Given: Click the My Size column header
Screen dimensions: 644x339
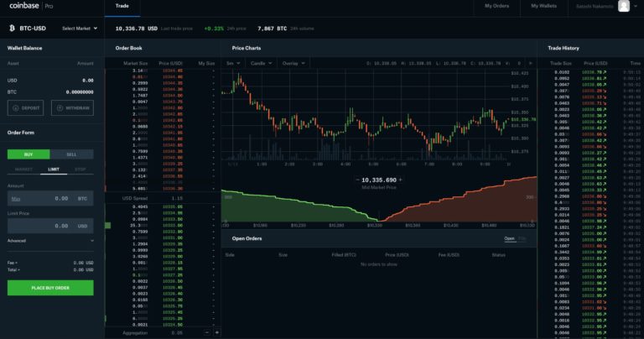Looking at the screenshot, I should 206,63.
